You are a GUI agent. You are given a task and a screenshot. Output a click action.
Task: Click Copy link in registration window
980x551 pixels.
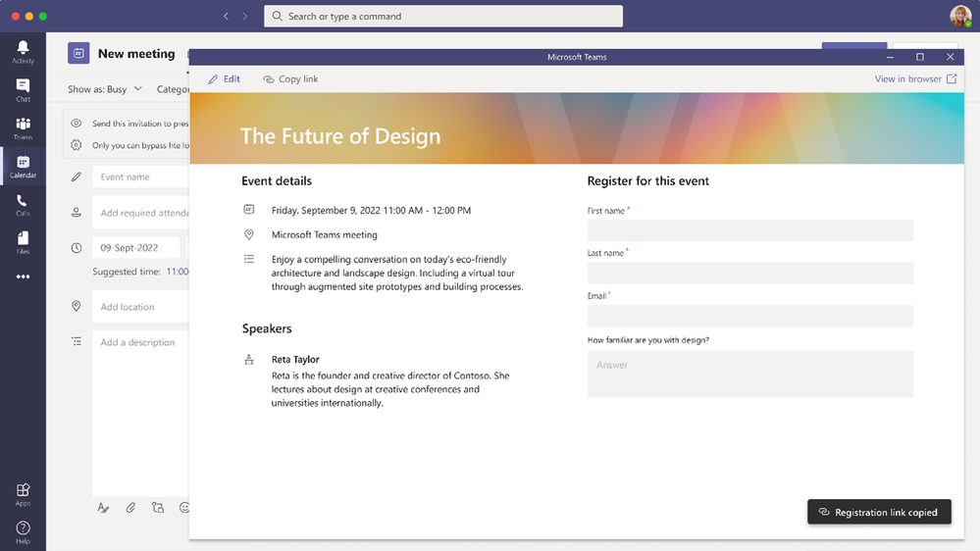tap(290, 78)
